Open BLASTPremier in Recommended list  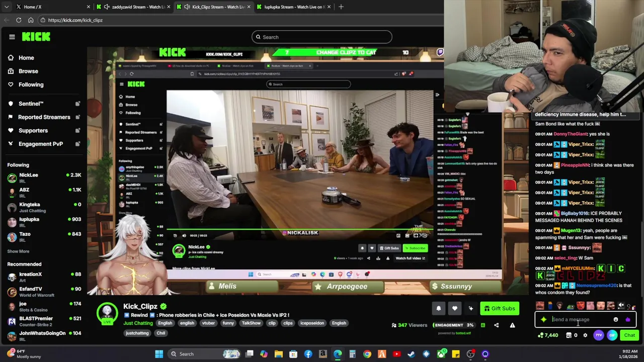[44, 321]
